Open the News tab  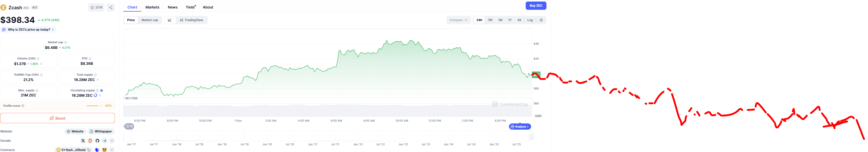click(173, 7)
